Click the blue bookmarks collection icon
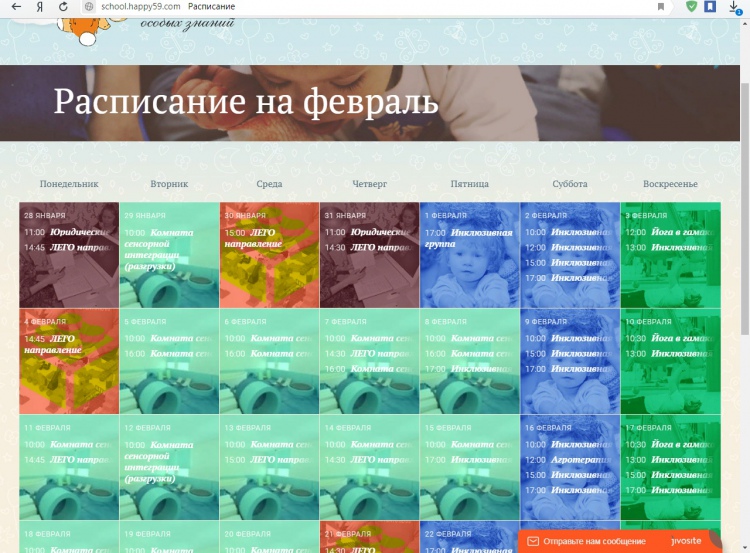This screenshot has height=553, width=750. click(710, 6)
